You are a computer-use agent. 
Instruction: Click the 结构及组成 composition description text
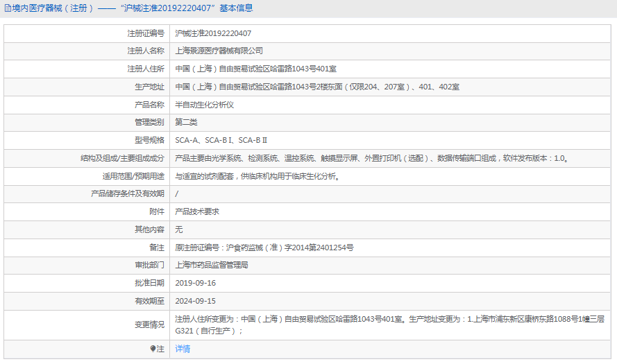click(373, 158)
